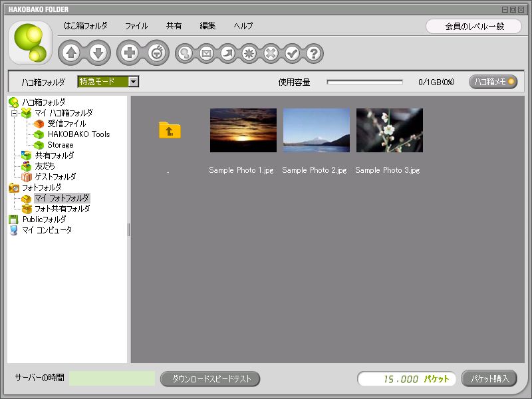Click the question mark help button

(x=313, y=53)
